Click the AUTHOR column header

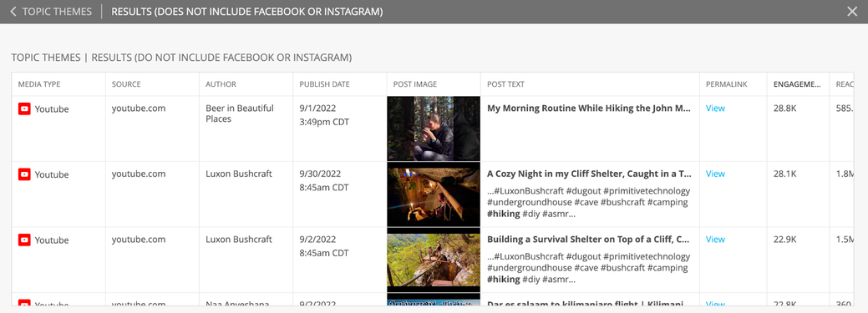click(221, 84)
